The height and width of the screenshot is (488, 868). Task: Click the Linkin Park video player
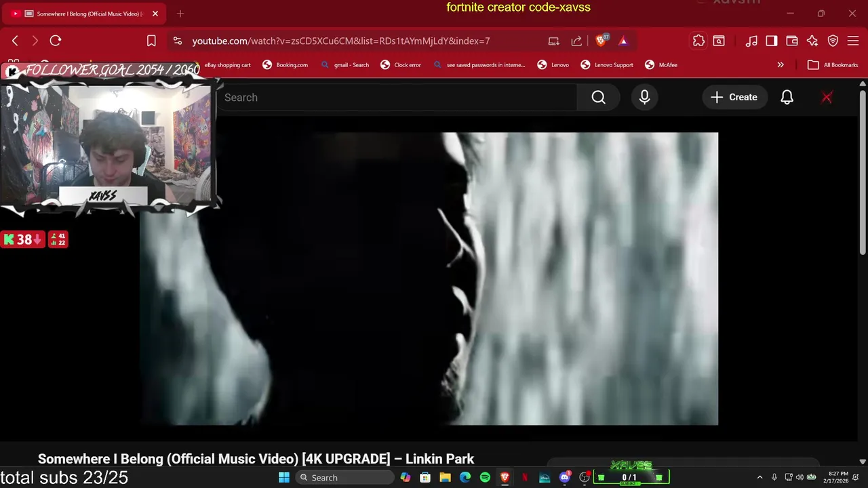pyautogui.click(x=429, y=279)
